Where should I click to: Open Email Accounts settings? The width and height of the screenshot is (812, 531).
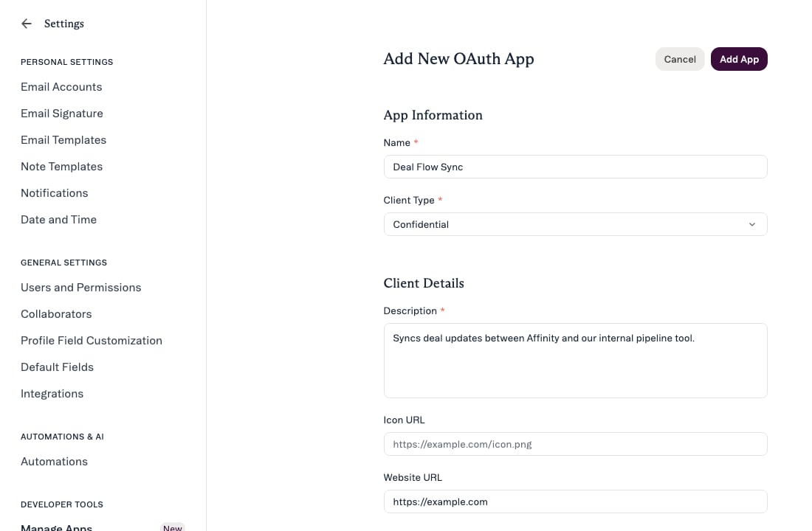pyautogui.click(x=61, y=87)
